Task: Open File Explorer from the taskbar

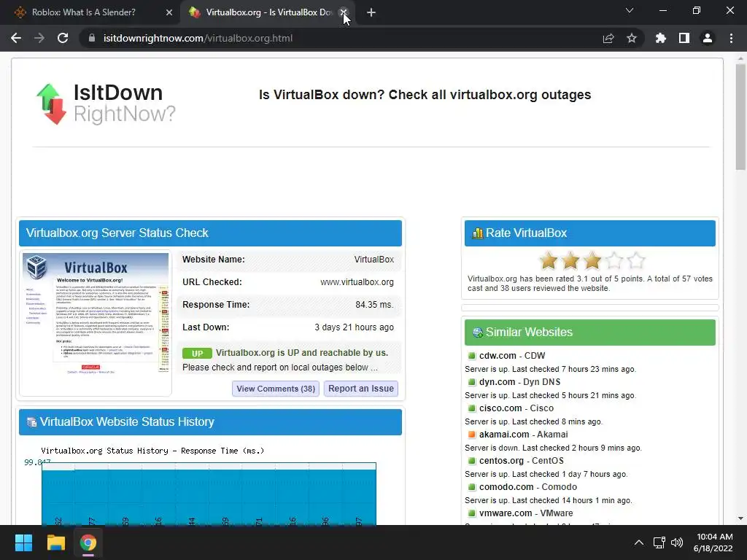Action: 55,542
